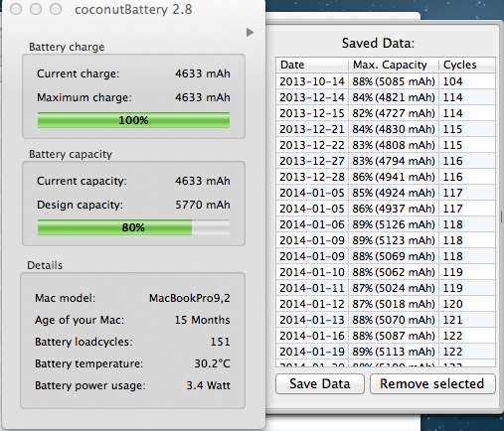Click the Save Data button

pos(320,384)
